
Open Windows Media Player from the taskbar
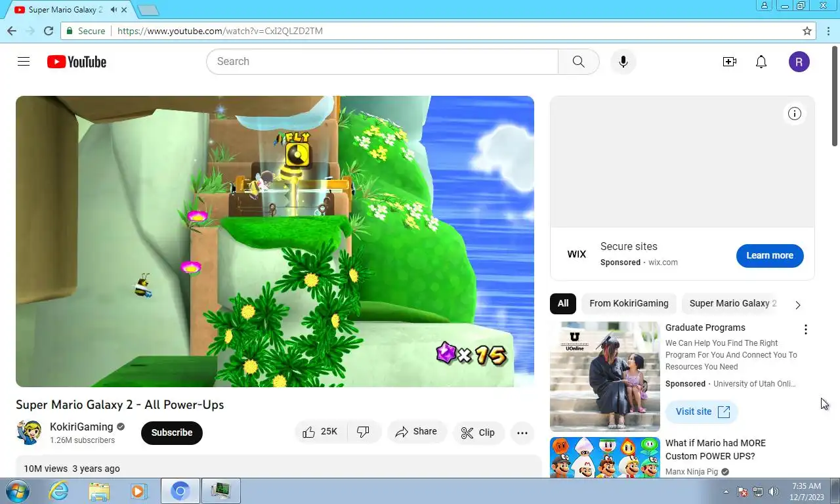[x=138, y=491]
